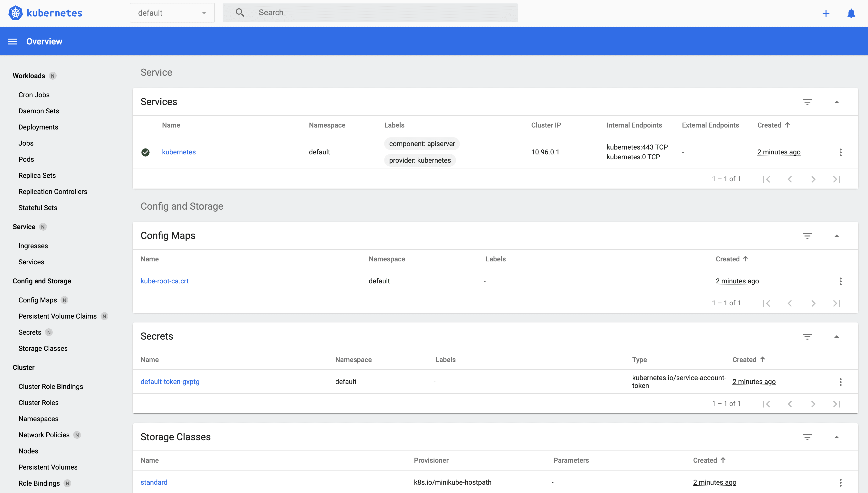The width and height of the screenshot is (868, 493).
Task: Click the 10.96.0.1 cluster IP cell
Action: 545,152
